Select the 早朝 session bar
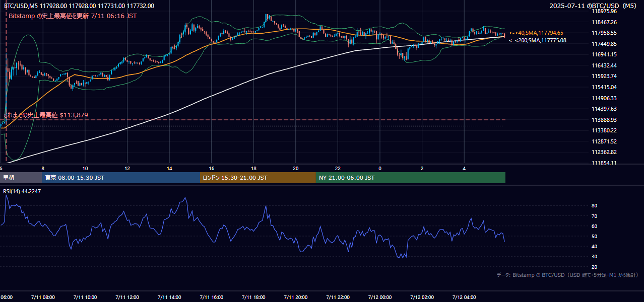644x302 pixels. (x=21, y=178)
